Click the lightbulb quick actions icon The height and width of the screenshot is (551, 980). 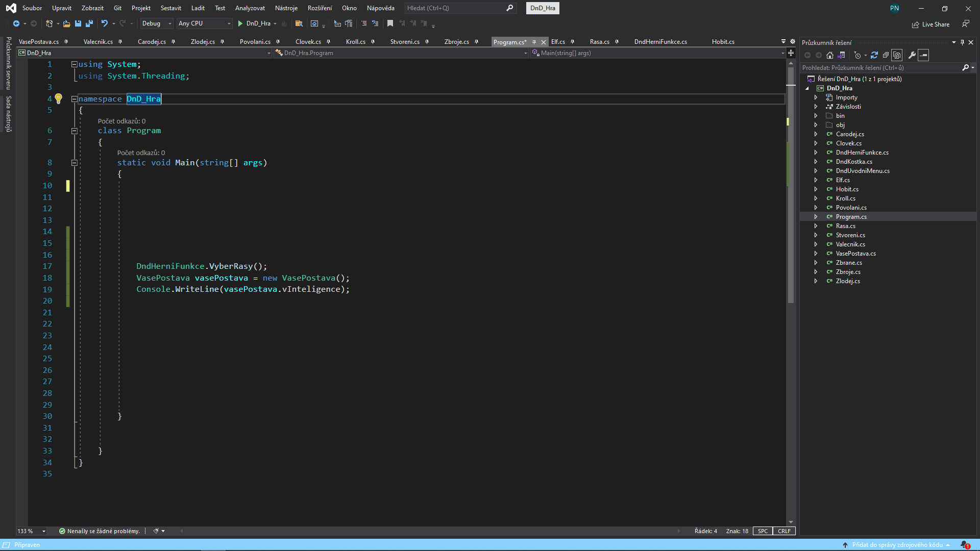click(x=58, y=98)
